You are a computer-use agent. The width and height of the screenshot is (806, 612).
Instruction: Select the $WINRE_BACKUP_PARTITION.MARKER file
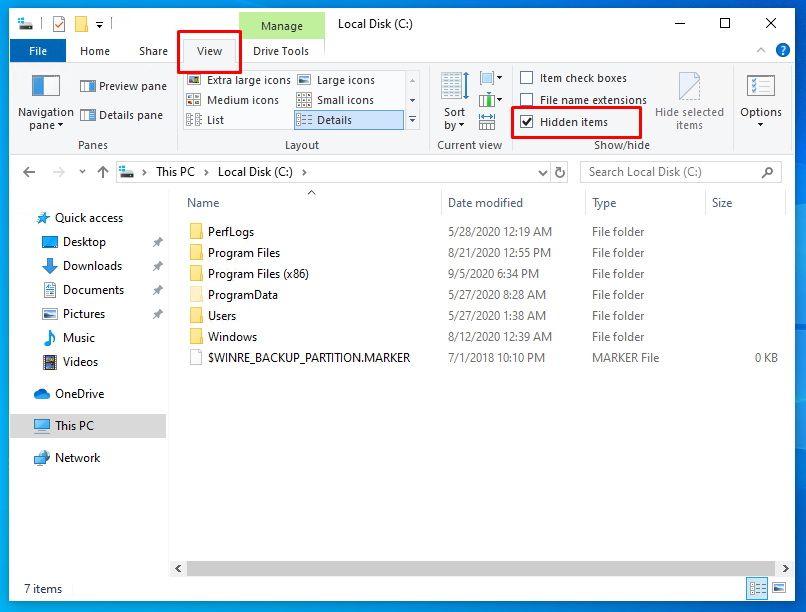point(308,358)
